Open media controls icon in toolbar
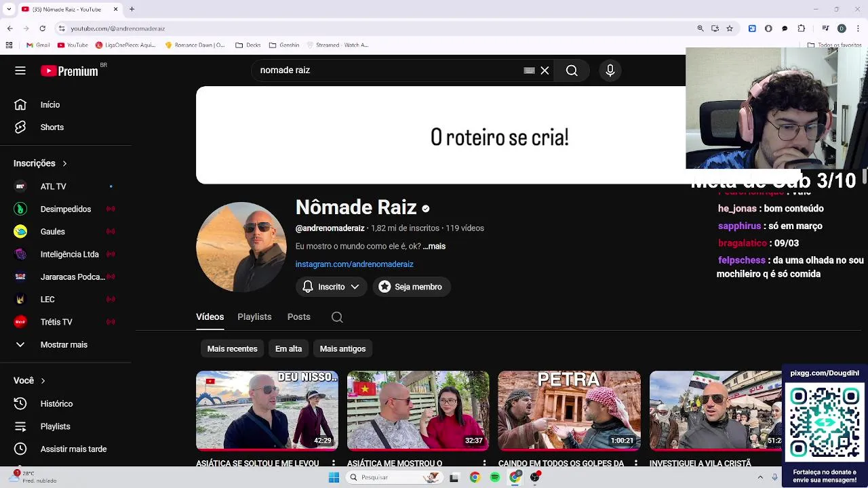Image resolution: width=868 pixels, height=488 pixels. (825, 28)
